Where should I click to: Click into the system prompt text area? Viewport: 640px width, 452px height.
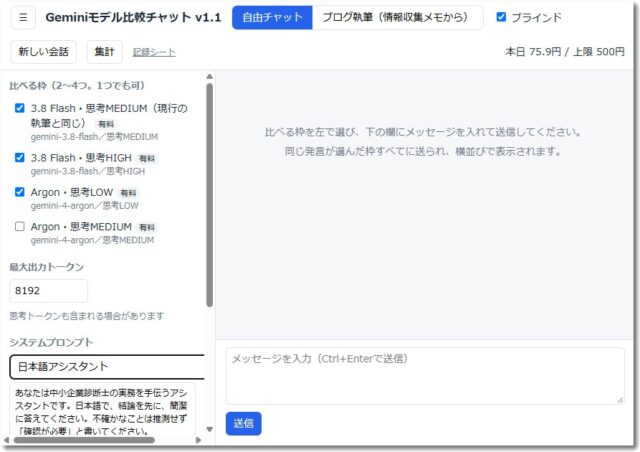pyautogui.click(x=102, y=410)
